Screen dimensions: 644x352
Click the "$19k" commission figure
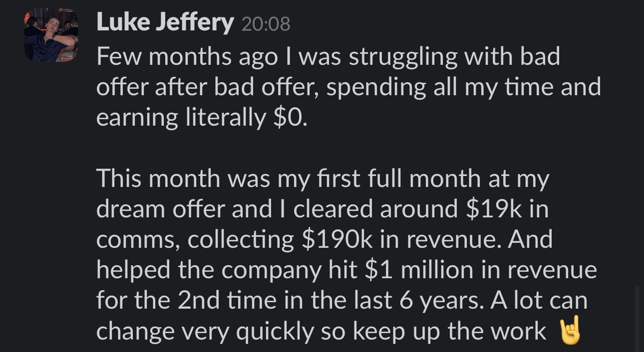coord(494,209)
